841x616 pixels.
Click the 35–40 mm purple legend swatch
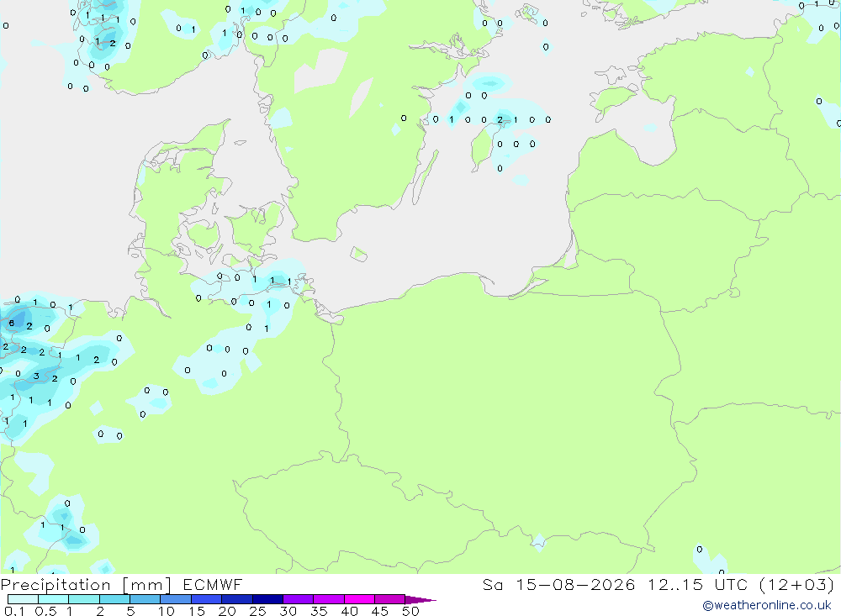click(329, 599)
